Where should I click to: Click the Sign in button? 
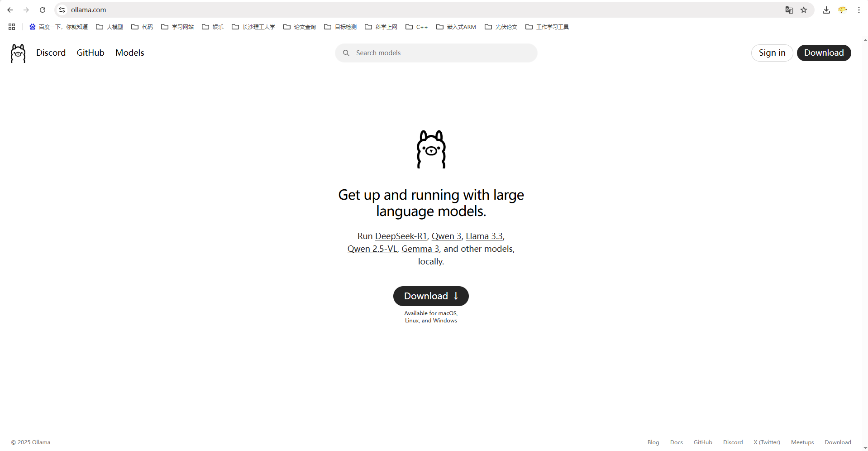(x=772, y=53)
